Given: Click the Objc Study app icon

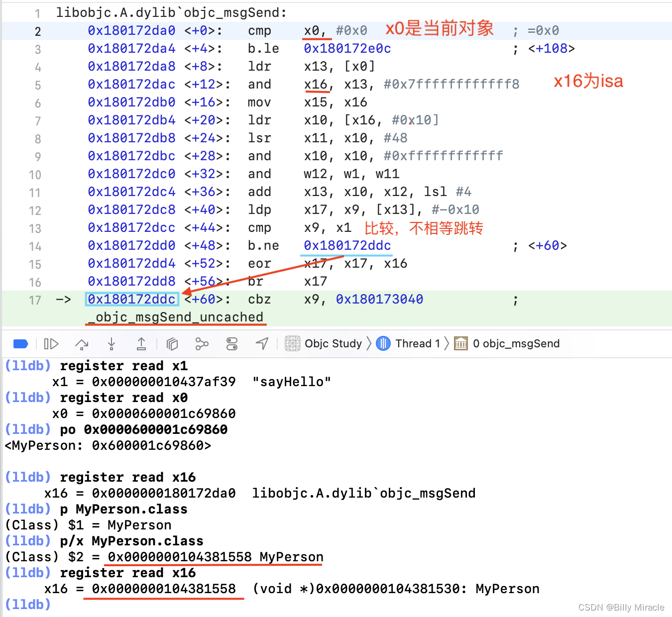Looking at the screenshot, I should tap(293, 343).
